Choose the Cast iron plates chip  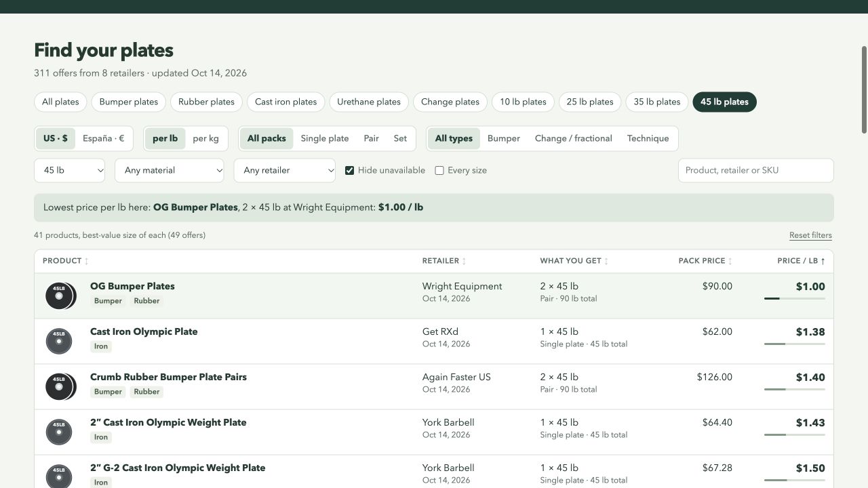coord(286,102)
